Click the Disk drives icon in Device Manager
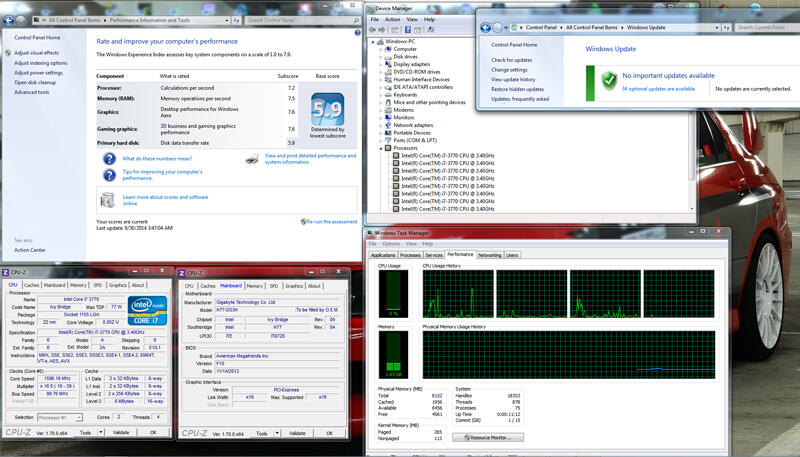 [388, 57]
